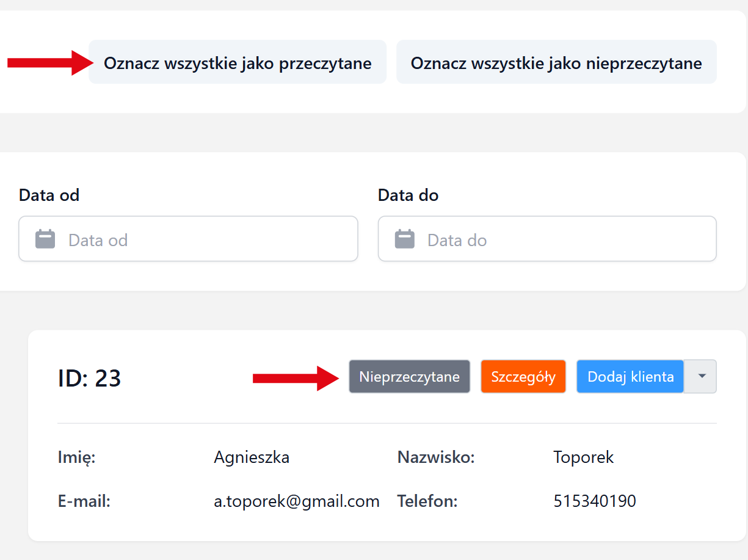Click the bold Data od label text
748x560 pixels.
pyautogui.click(x=49, y=195)
